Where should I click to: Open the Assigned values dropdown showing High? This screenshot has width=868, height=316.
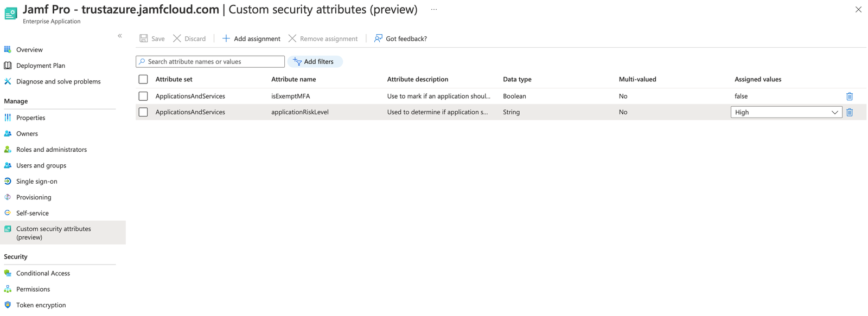coord(786,112)
